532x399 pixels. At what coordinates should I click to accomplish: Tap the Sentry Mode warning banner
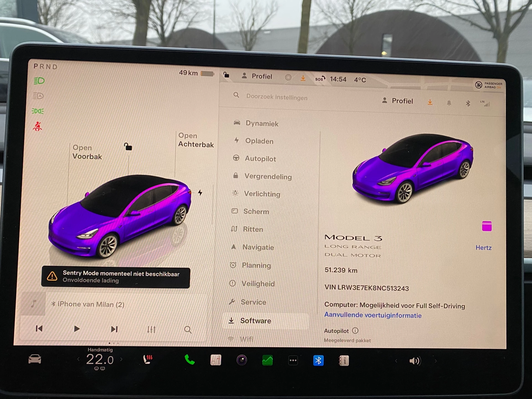[x=116, y=277]
